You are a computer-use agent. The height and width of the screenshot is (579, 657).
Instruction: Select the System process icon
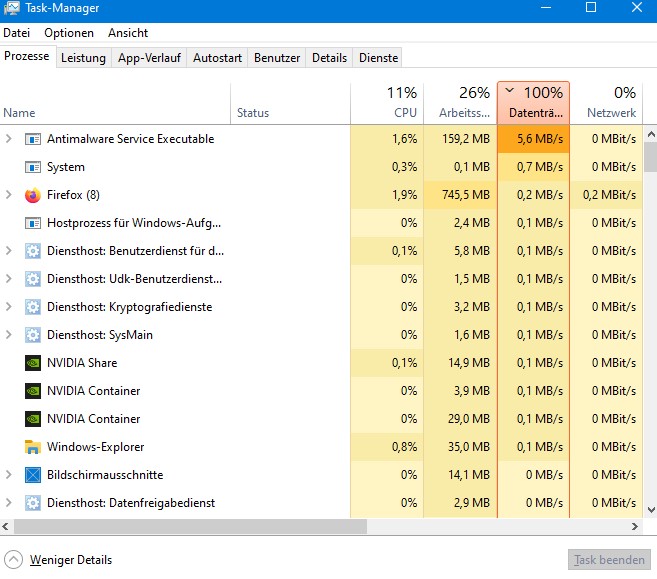click(x=33, y=167)
